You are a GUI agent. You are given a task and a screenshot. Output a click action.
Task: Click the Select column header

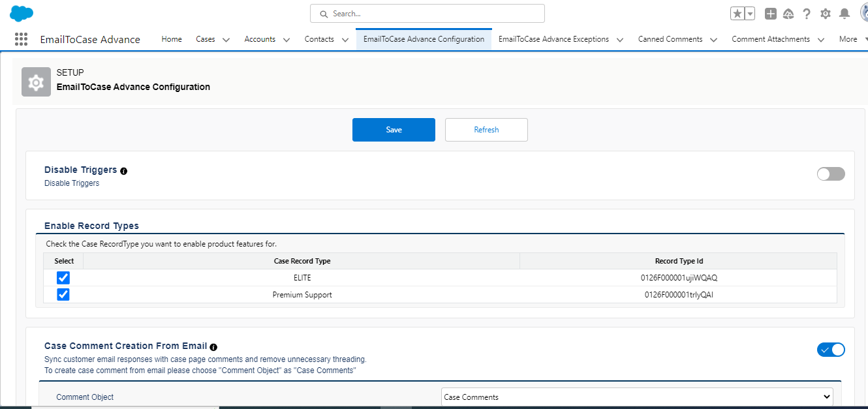tap(64, 261)
